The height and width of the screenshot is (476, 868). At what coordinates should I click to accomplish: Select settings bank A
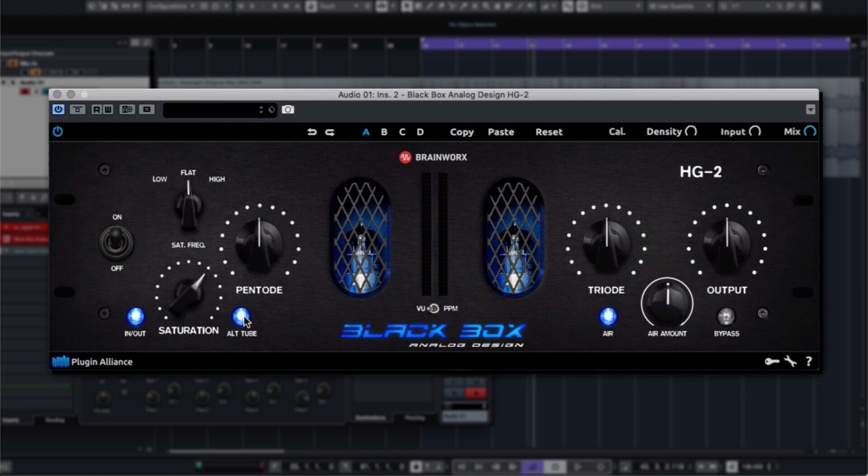coord(366,132)
